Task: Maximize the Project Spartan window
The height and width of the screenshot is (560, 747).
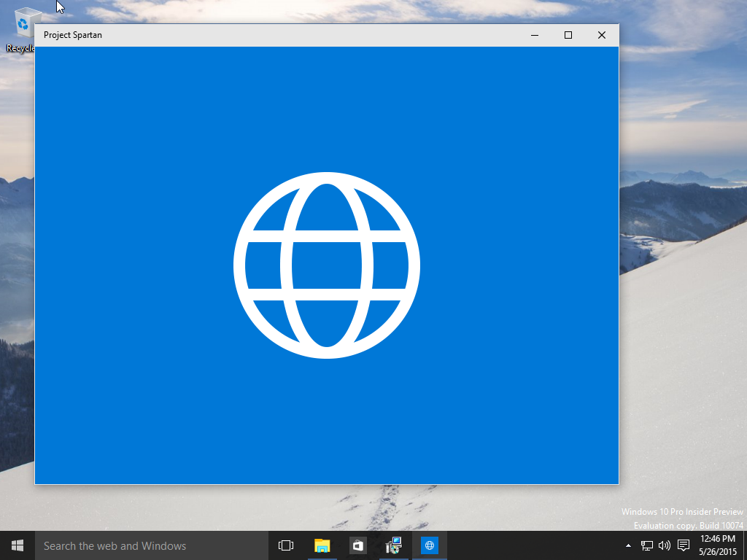Action: (x=568, y=35)
